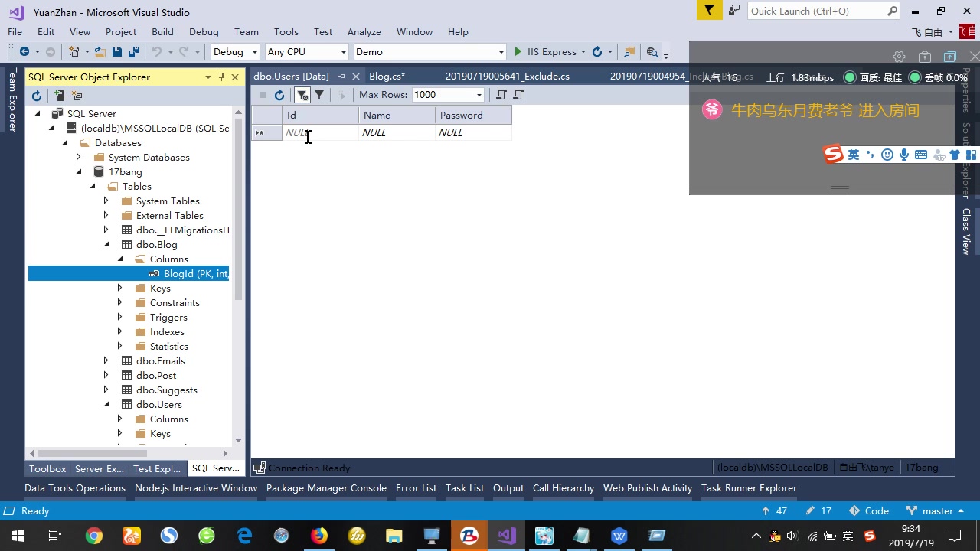The height and width of the screenshot is (551, 980).
Task: Click the yellow notifications filter flag icon
Action: pos(710,11)
